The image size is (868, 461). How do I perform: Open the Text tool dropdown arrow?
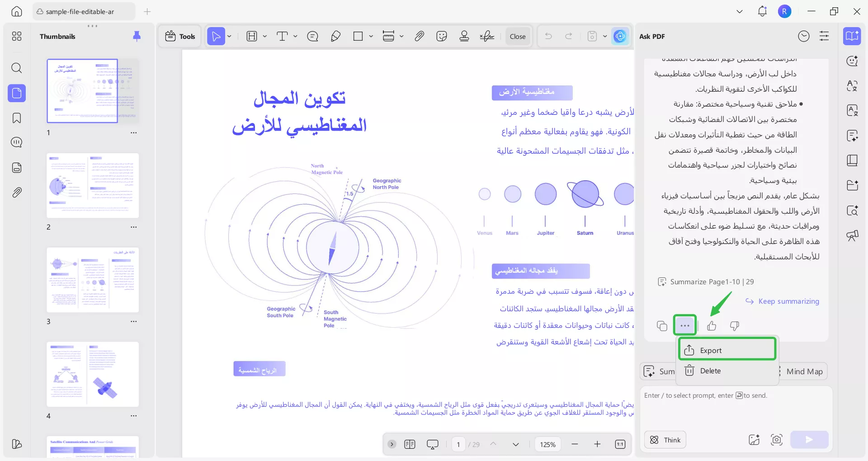point(295,36)
